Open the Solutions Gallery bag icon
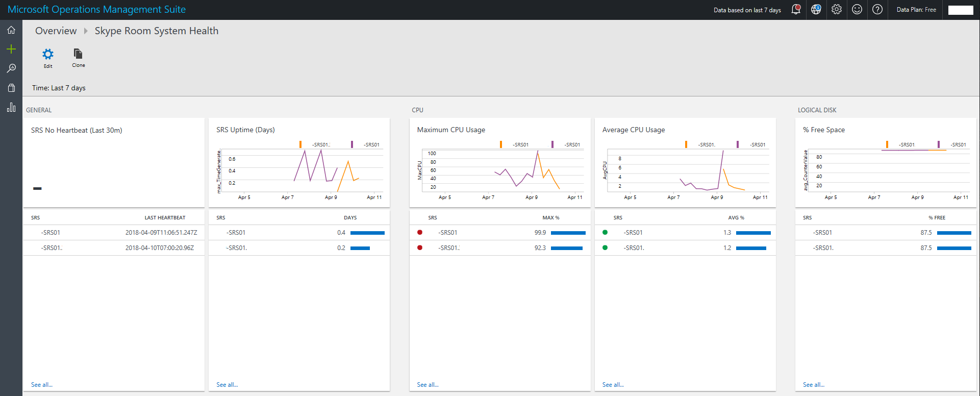The image size is (980, 396). point(11,88)
